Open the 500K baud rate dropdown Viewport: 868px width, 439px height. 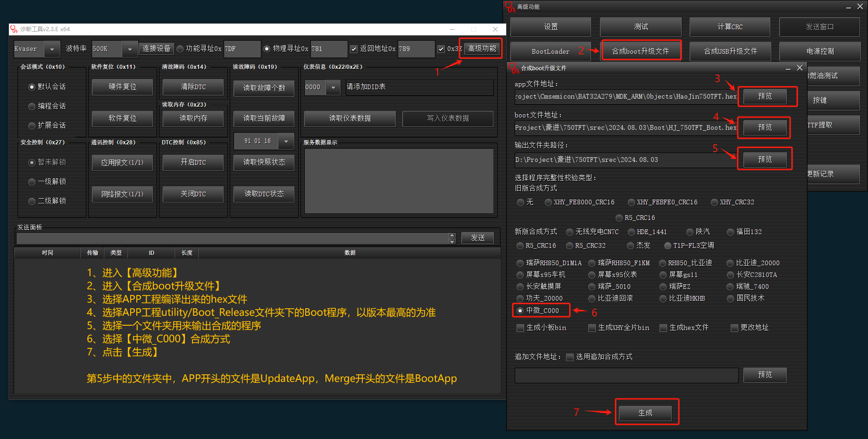pos(130,49)
